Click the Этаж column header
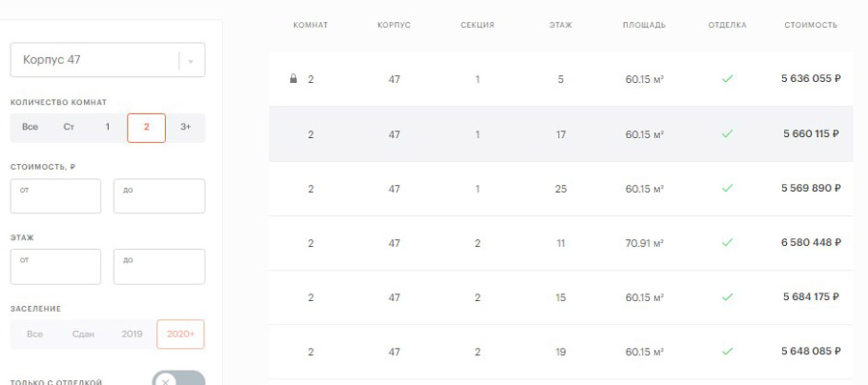The width and height of the screenshot is (868, 385). pyautogui.click(x=560, y=25)
